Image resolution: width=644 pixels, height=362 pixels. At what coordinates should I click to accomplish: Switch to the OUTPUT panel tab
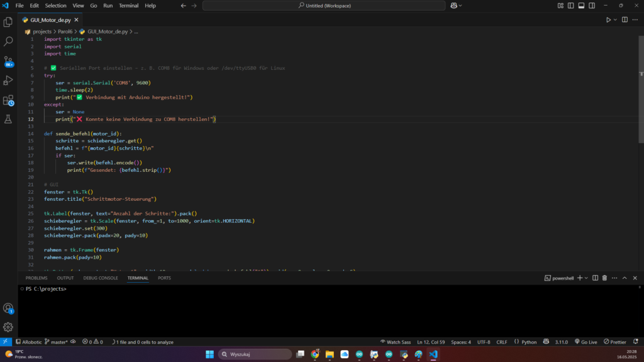(x=65, y=278)
